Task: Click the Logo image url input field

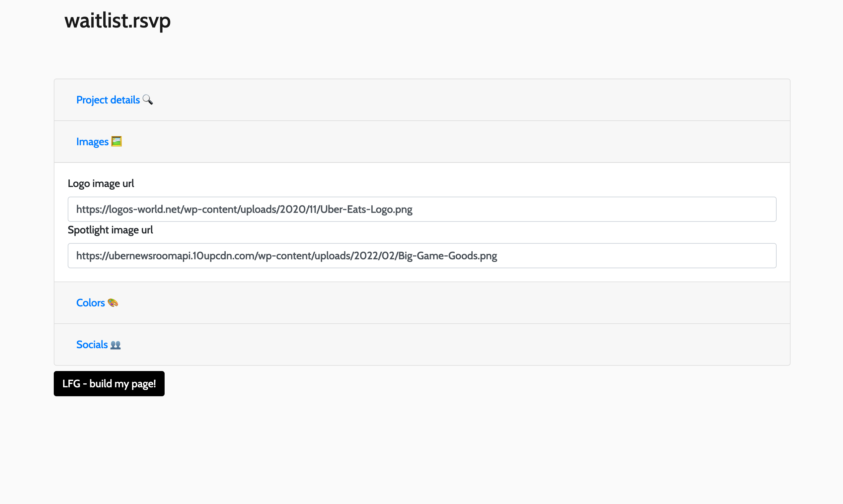Action: click(x=422, y=209)
